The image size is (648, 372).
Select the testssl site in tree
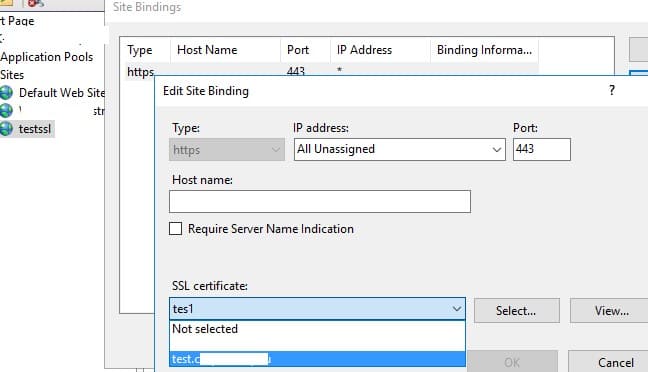pyautogui.click(x=35, y=129)
